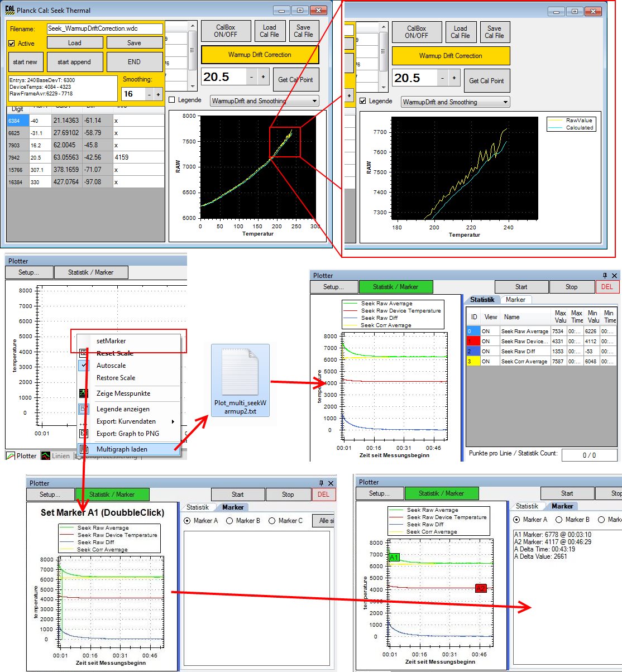Click the Get Cal Point button
The image size is (622, 672).
pyautogui.click(x=295, y=80)
